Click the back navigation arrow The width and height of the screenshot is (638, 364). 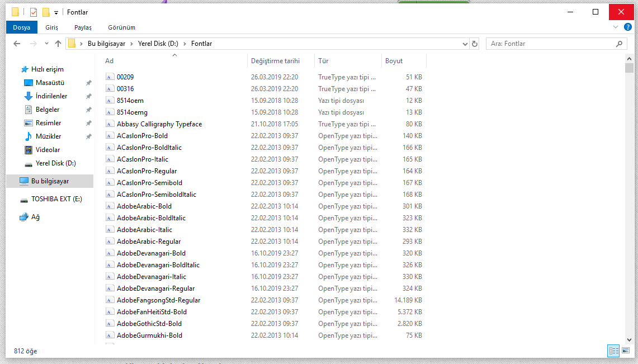point(17,43)
